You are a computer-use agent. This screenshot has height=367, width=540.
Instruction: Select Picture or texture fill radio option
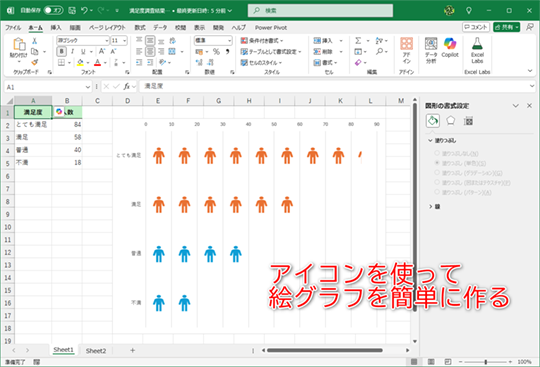(437, 182)
